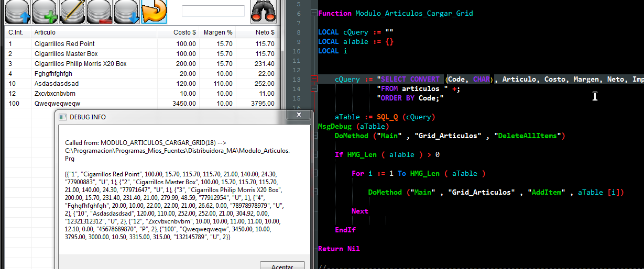This screenshot has width=644, height=269.
Task: Click the edit record database icon with pencil
Action: (x=72, y=12)
